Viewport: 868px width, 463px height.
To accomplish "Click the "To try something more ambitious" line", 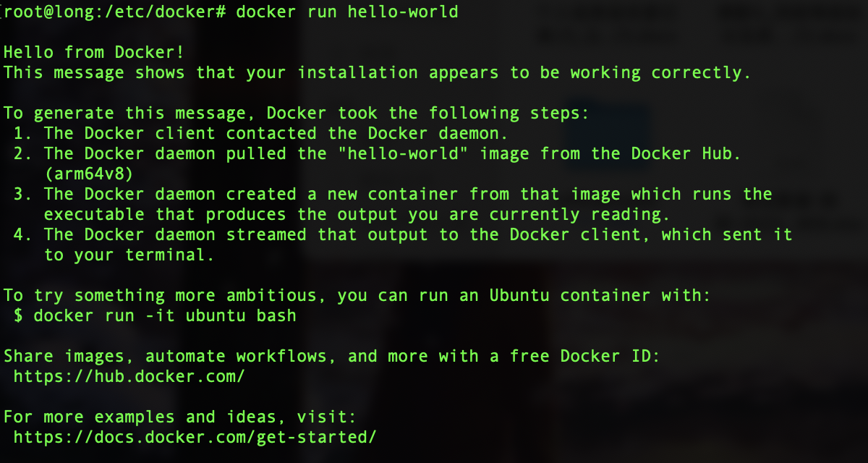I will [357, 295].
